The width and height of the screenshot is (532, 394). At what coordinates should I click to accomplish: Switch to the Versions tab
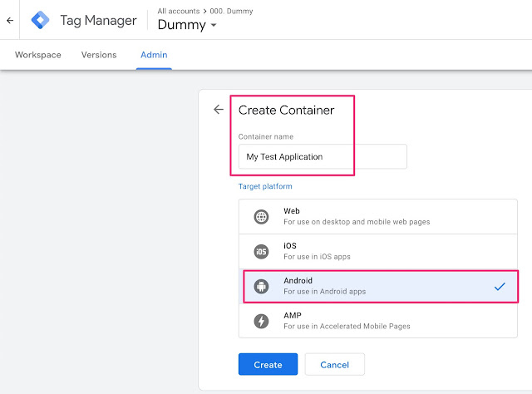click(x=99, y=55)
